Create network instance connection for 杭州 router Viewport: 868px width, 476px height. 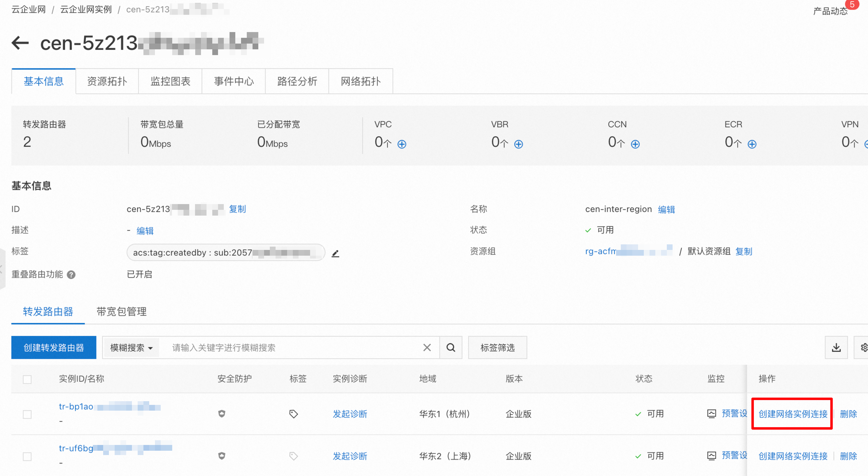pos(793,414)
